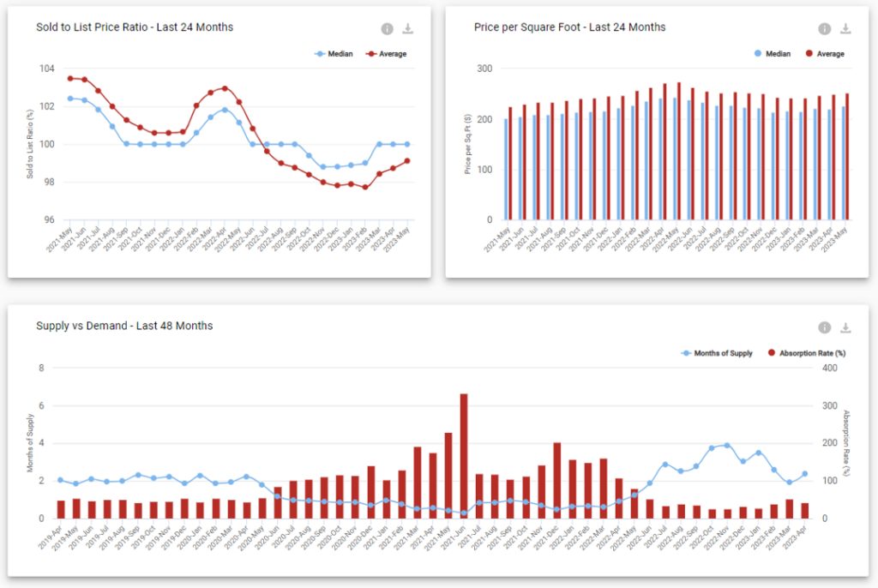The height and width of the screenshot is (588, 878).
Task: Select first Average data point in Sold to List chart
Action: pyautogui.click(x=70, y=79)
